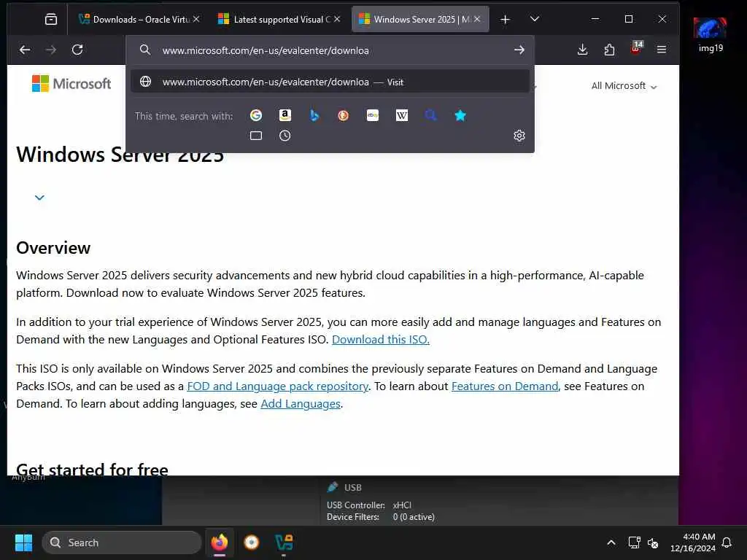Screen dimensions: 747x560
Task: Show hidden system tray icons
Action: pos(611,542)
